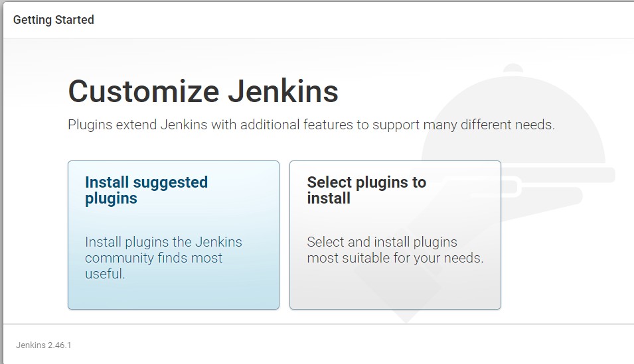Select the bold Install suggested plugins title
634x364 pixels.
[x=146, y=190]
